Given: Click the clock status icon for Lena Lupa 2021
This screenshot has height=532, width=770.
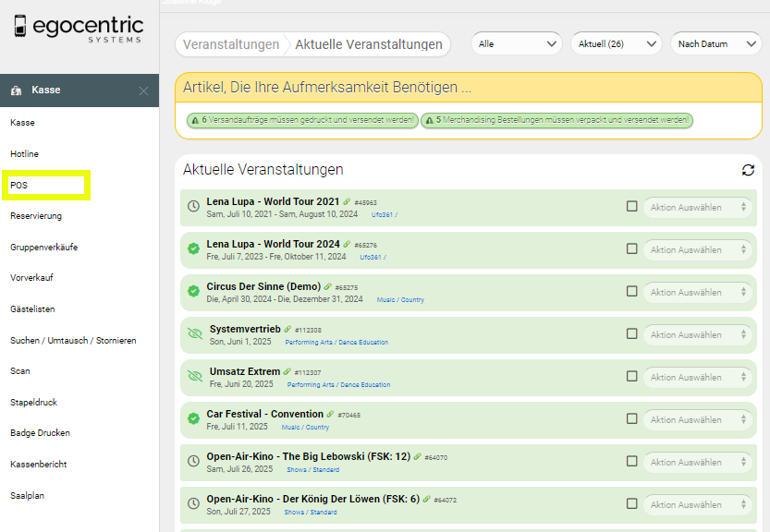Looking at the screenshot, I should 193,206.
